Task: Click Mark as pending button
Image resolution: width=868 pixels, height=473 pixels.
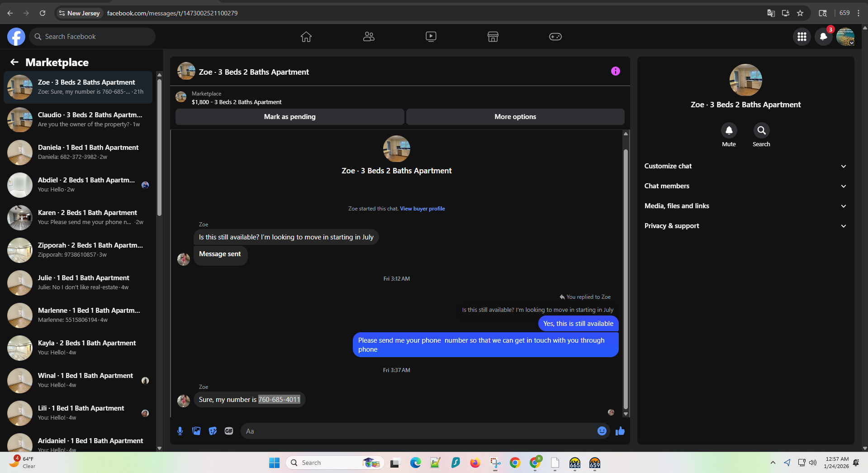Action: 290,117
